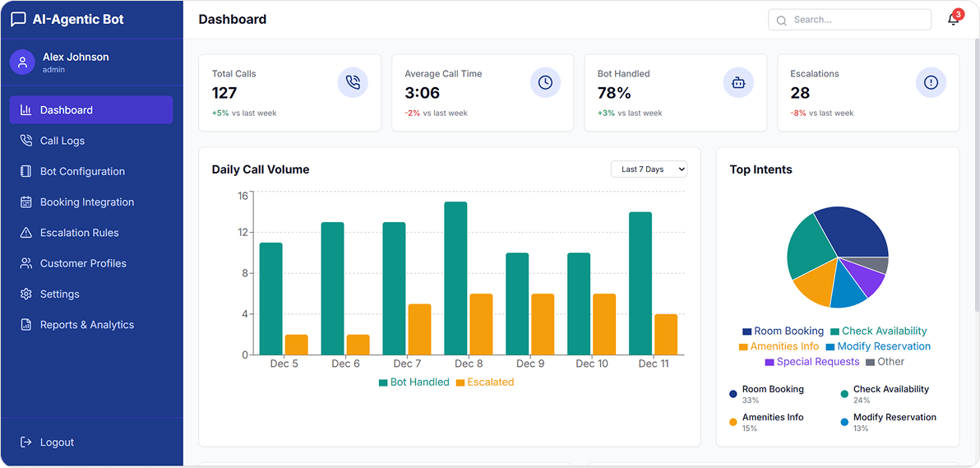The height and width of the screenshot is (468, 980).
Task: Click the notification bell icon
Action: (953, 20)
